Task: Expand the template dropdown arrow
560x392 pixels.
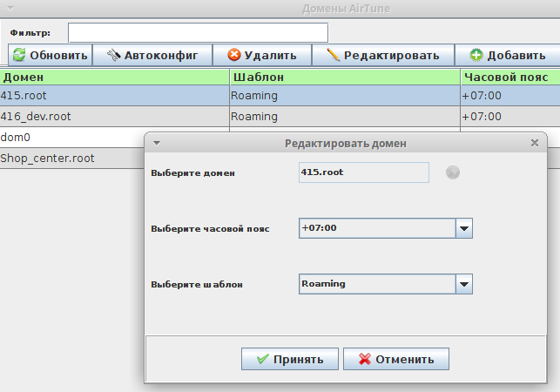Action: click(464, 284)
